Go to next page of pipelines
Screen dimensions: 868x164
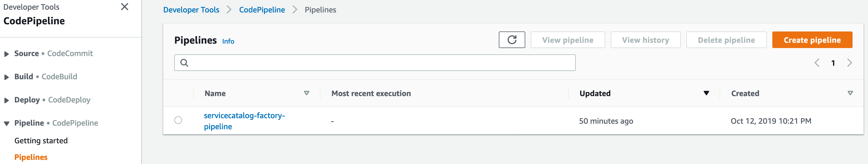pyautogui.click(x=849, y=63)
